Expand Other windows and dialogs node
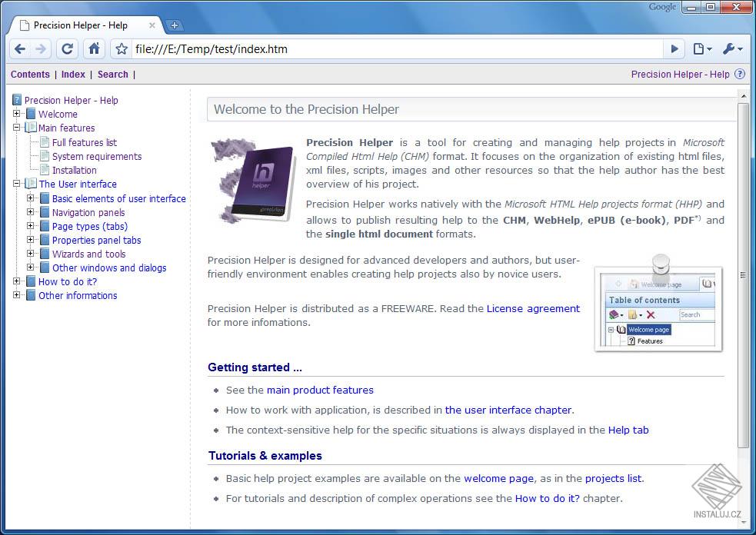The height and width of the screenshot is (535, 756). click(30, 267)
